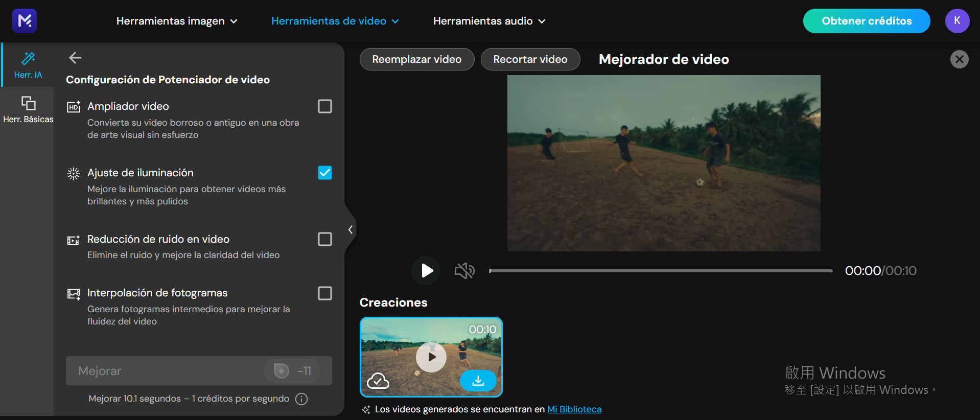
Task: Click the cloud saved icon on thumbnail
Action: [x=378, y=381]
